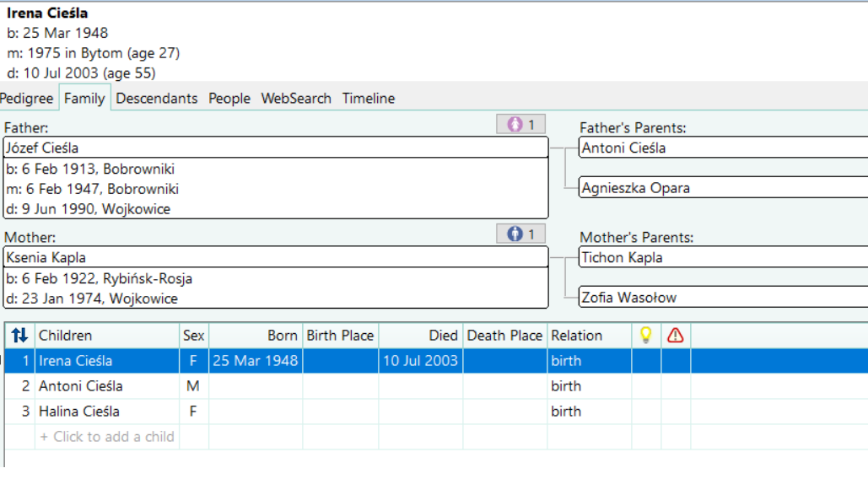The image size is (868, 495).
Task: Open Zofia Wasołow in Mother's Parents
Action: tap(723, 298)
